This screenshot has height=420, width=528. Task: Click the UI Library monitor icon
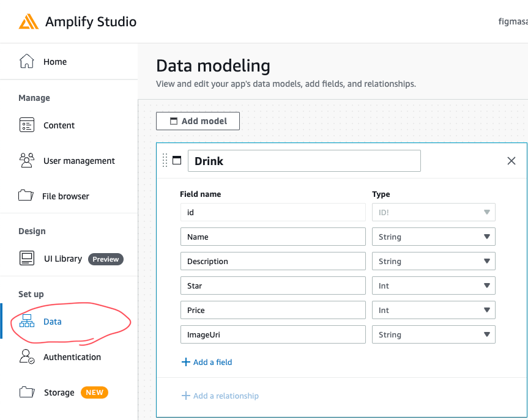click(x=26, y=258)
